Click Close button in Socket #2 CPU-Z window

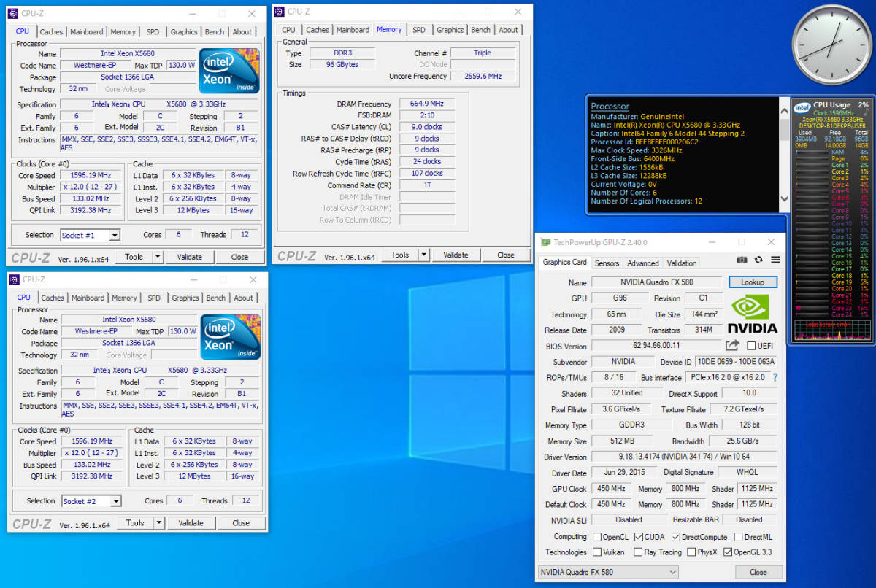[x=241, y=522]
